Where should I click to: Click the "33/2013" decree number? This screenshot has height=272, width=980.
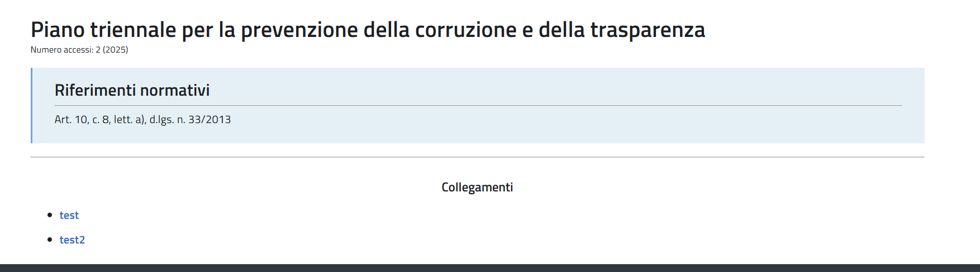(x=210, y=120)
